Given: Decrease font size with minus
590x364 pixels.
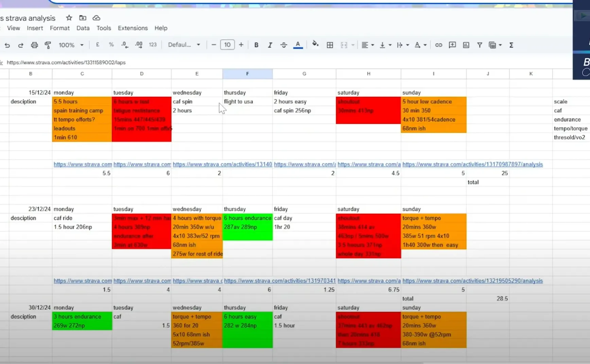Looking at the screenshot, I should point(214,44).
